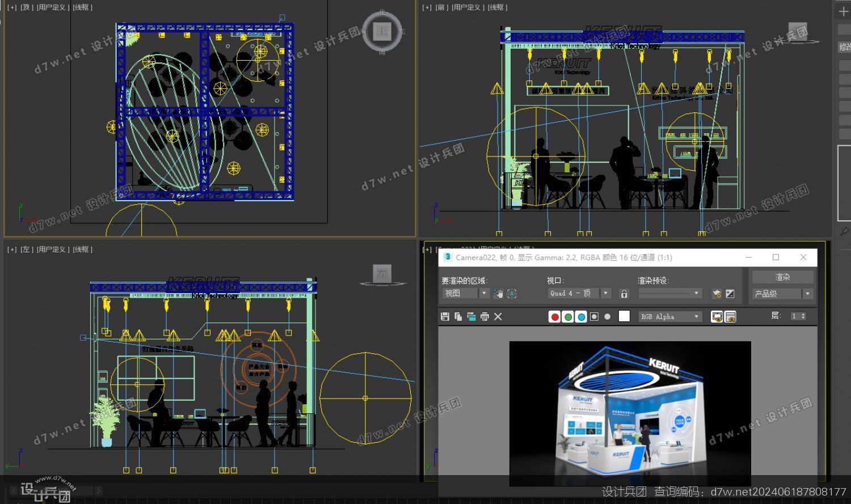851x504 pixels.
Task: Clear the rendered frame with X icon
Action: [x=498, y=317]
